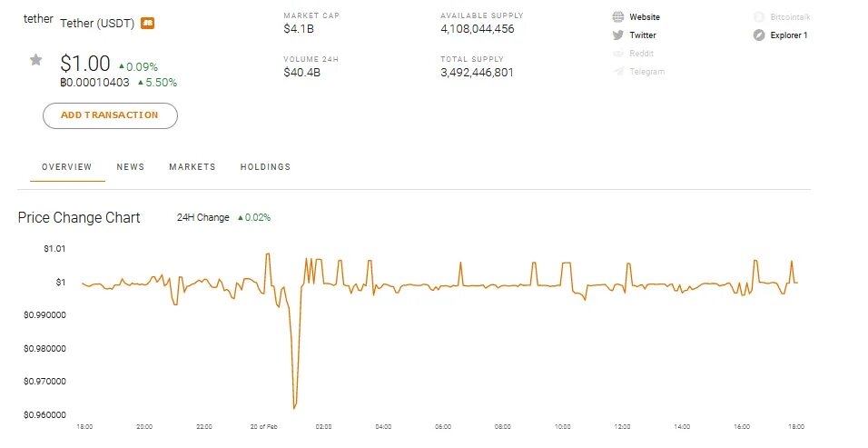Mark Tether as favorite with star icon
Image resolution: width=868 pixels, height=448 pixels.
(36, 59)
